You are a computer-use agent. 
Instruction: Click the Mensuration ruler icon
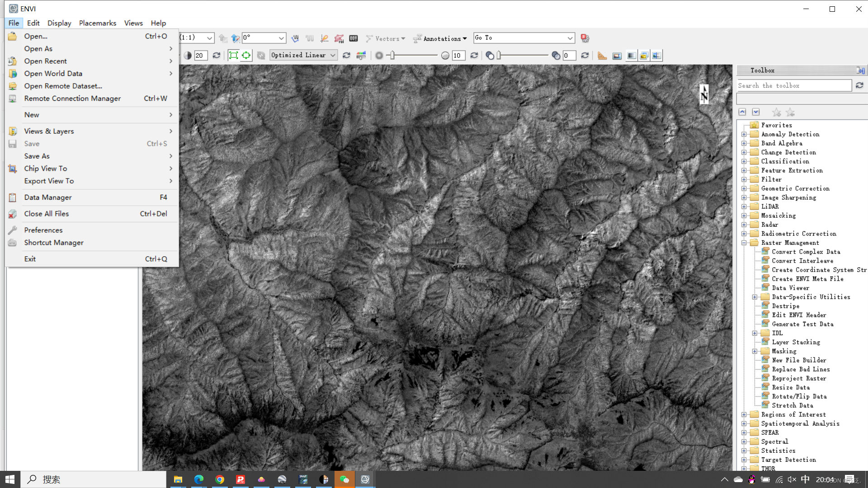tap(602, 56)
